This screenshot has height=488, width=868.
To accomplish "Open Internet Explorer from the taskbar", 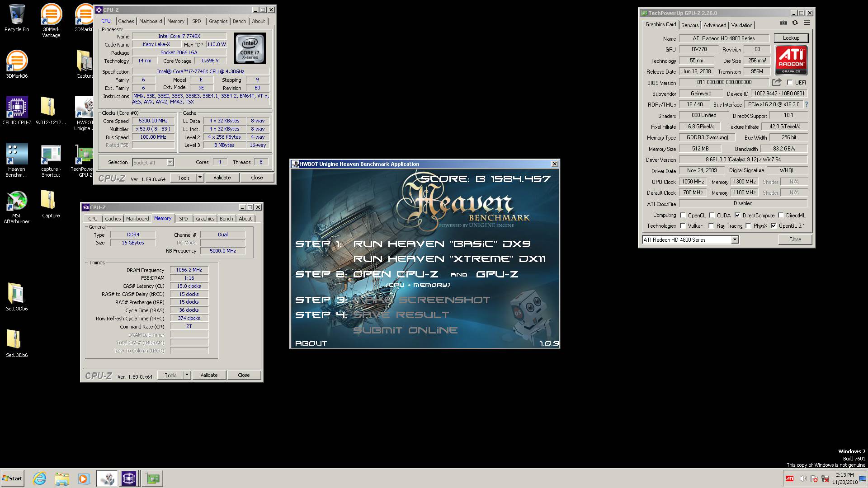I will point(40,479).
